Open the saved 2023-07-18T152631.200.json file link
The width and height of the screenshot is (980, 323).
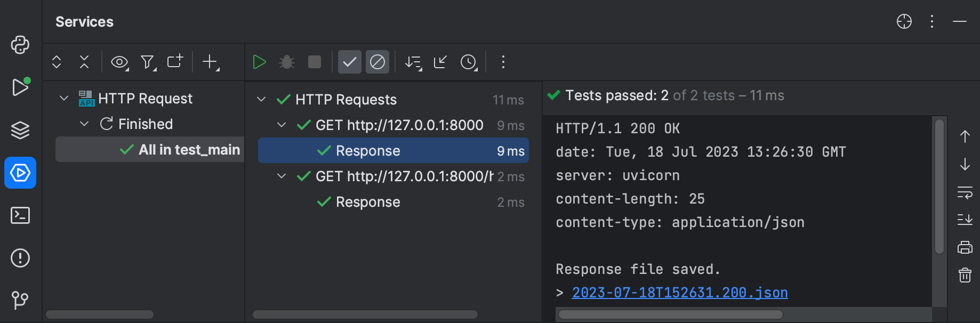click(679, 293)
